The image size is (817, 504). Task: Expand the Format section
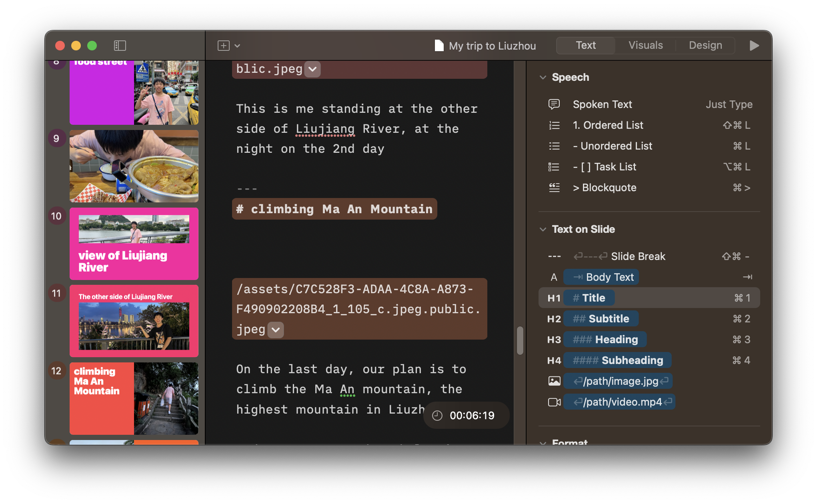(543, 442)
